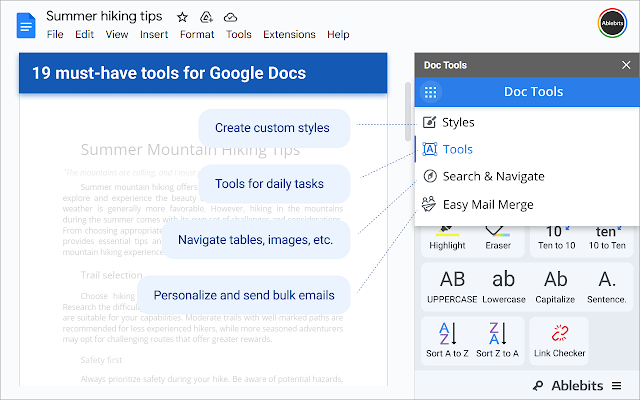The width and height of the screenshot is (640, 400).
Task: Click Personalize and send bulk emails callout
Action: click(x=244, y=295)
